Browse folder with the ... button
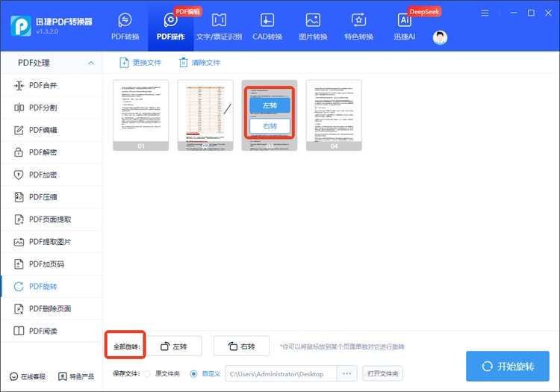The width and height of the screenshot is (560, 392). (346, 374)
